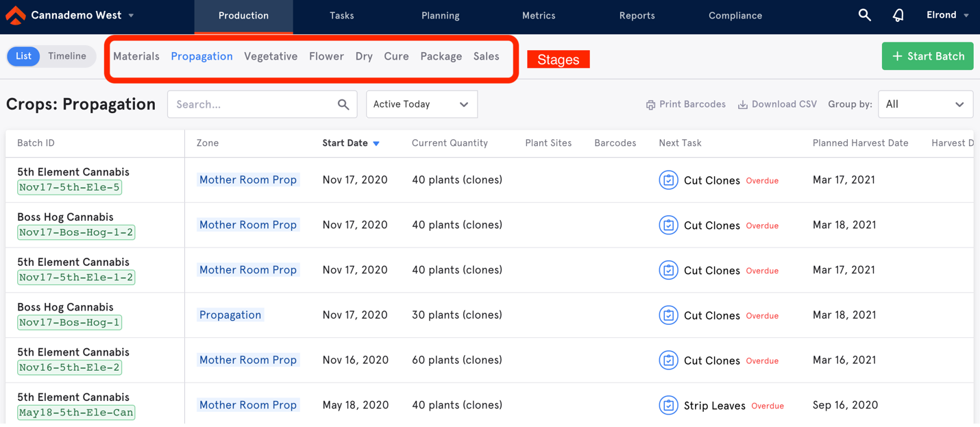Click task icon for Nov16-5th-Ele-2 row
Screen dimensions: 980x427
point(668,361)
